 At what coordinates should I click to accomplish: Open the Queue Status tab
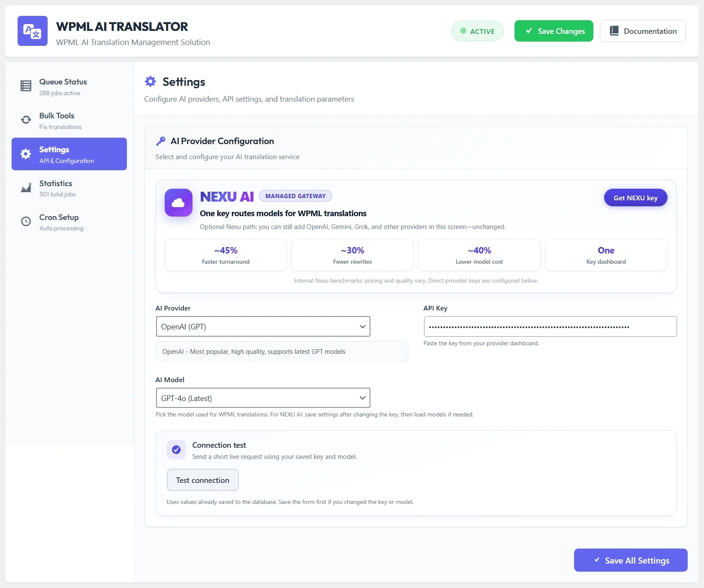[69, 87]
